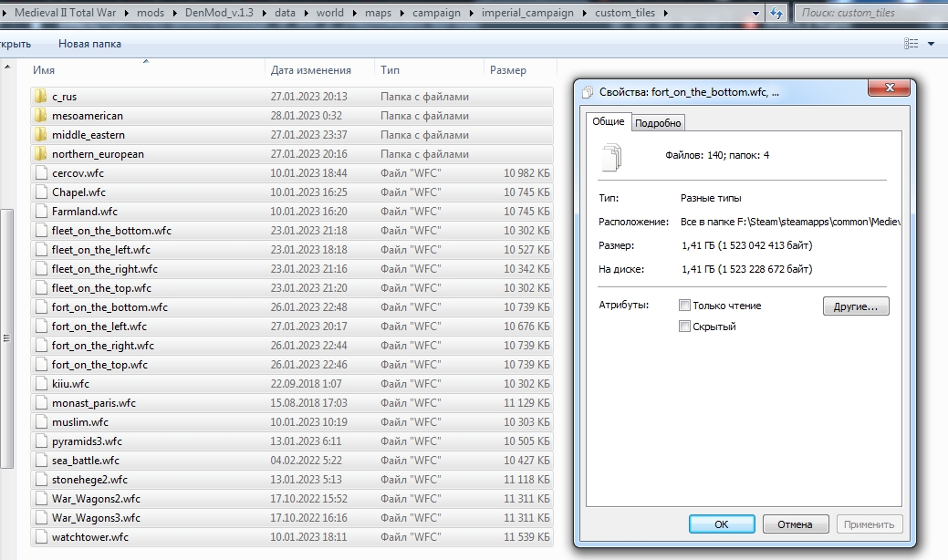Image resolution: width=948 pixels, height=560 pixels.
Task: Click the watchtower.wfc file icon
Action: pos(41,537)
